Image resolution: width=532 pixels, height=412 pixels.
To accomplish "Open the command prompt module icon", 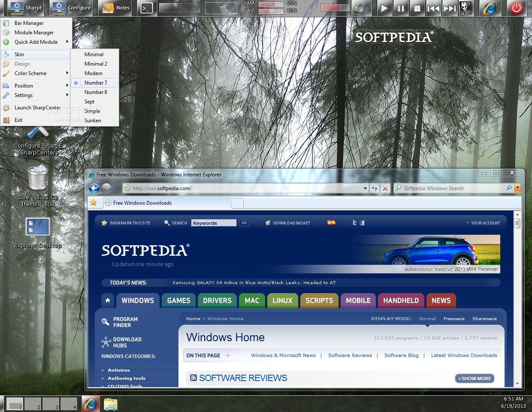I will 147,8.
